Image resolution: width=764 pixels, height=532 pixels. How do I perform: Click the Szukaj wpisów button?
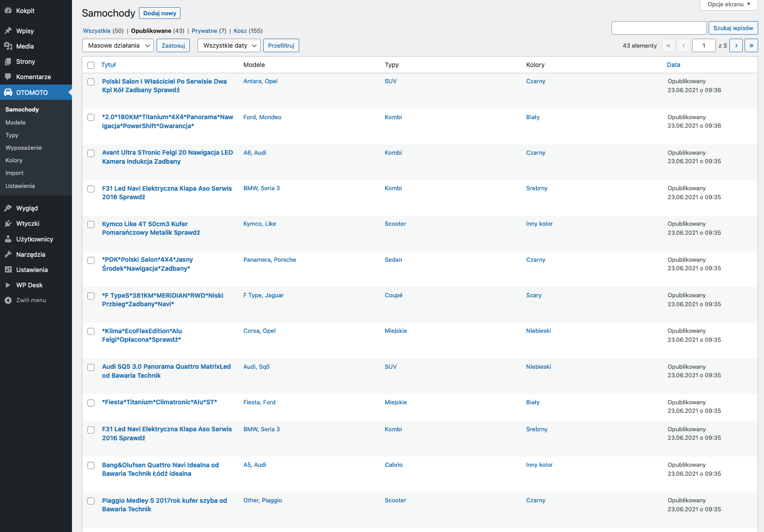[733, 28]
